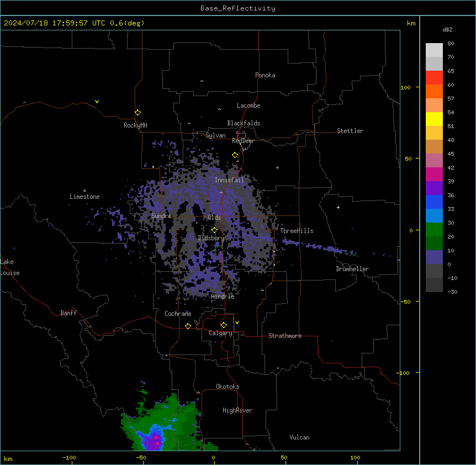Select the yellow 54 dBZ legend swatch
This screenshot has height=465, width=476.
tap(434, 119)
